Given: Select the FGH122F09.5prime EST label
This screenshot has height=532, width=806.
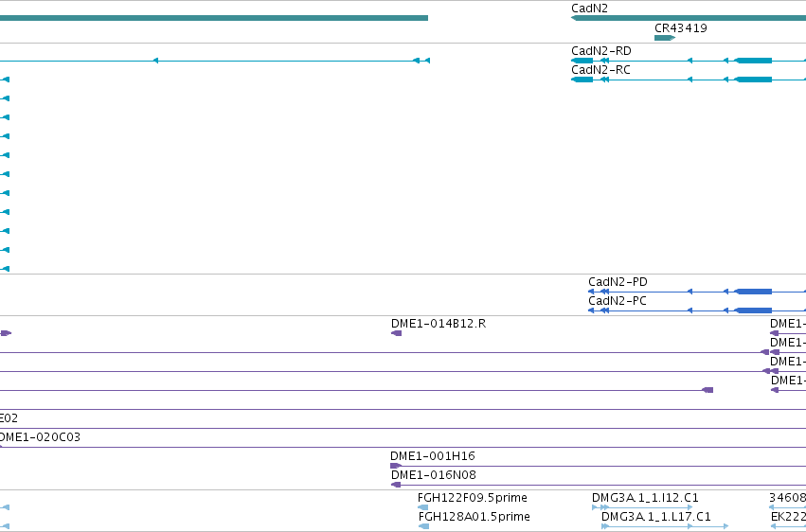Looking at the screenshot, I should [x=473, y=498].
